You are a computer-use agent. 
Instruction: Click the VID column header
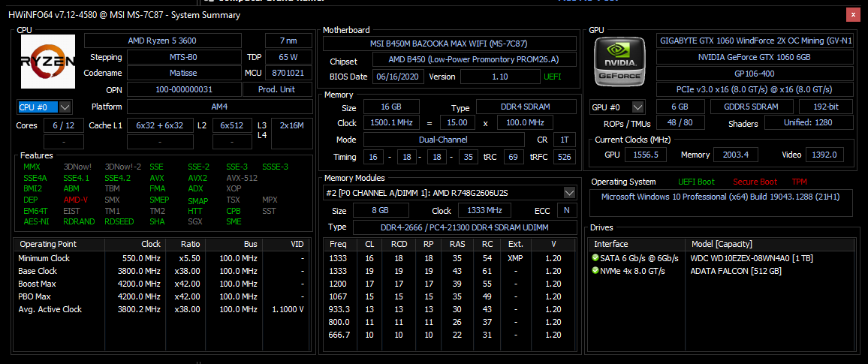point(285,244)
